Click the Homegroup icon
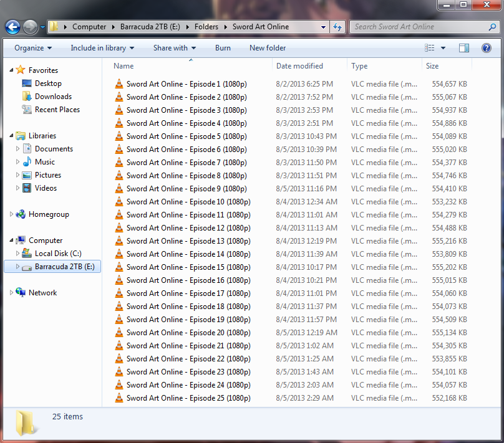This screenshot has height=443, width=504. [21, 214]
